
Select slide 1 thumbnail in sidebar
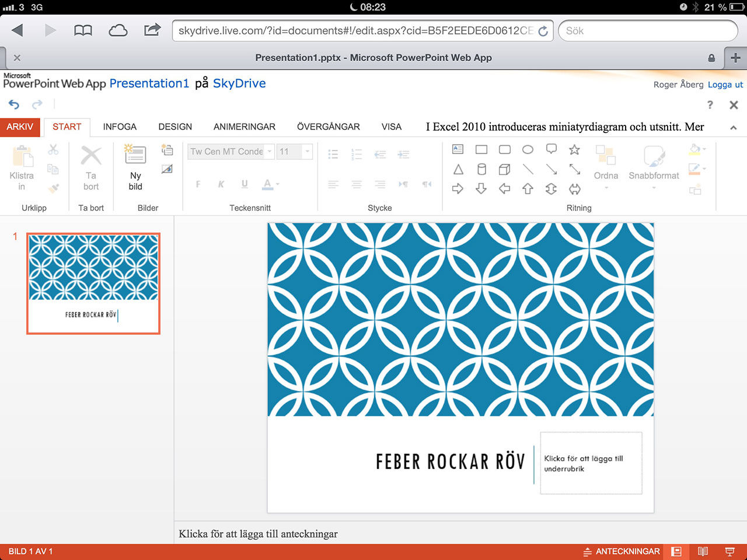(x=93, y=283)
